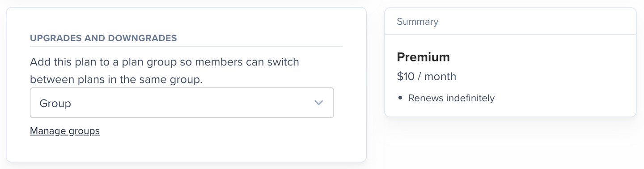Screen dimensions: 644x169
Task: Open the Manage groups link
Action: click(x=65, y=131)
